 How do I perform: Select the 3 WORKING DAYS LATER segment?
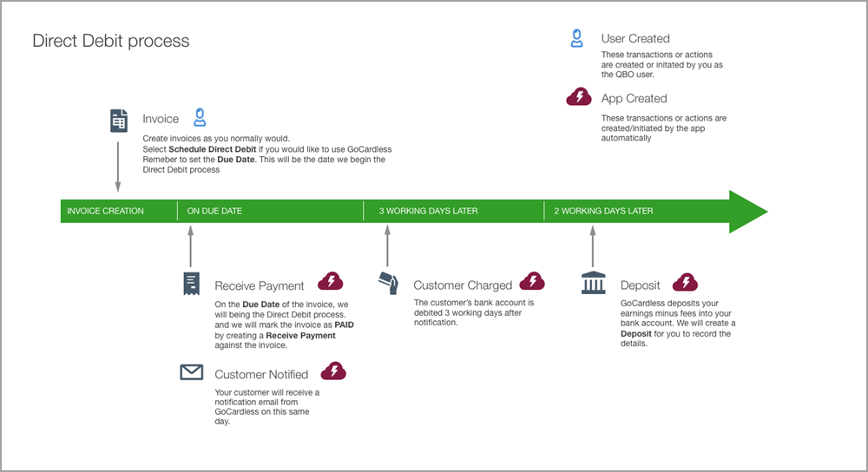point(454,211)
